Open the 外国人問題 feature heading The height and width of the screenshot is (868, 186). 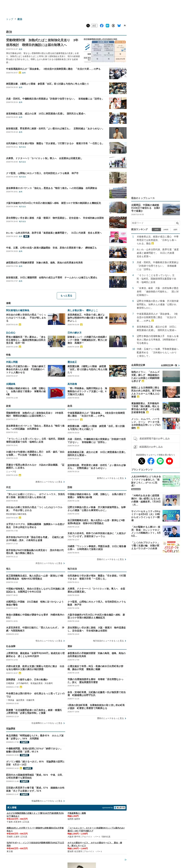pyautogui.click(x=12, y=362)
